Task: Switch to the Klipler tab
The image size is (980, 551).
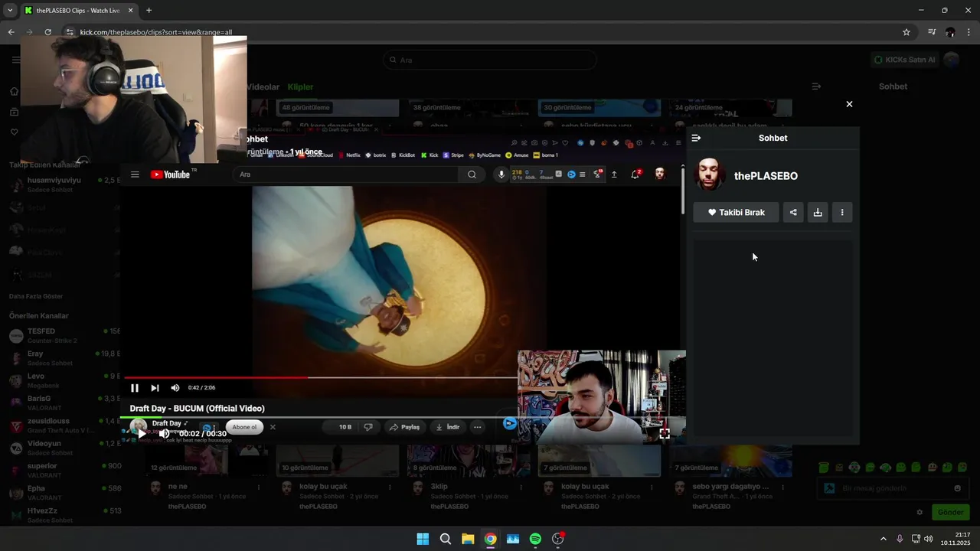Action: [300, 86]
